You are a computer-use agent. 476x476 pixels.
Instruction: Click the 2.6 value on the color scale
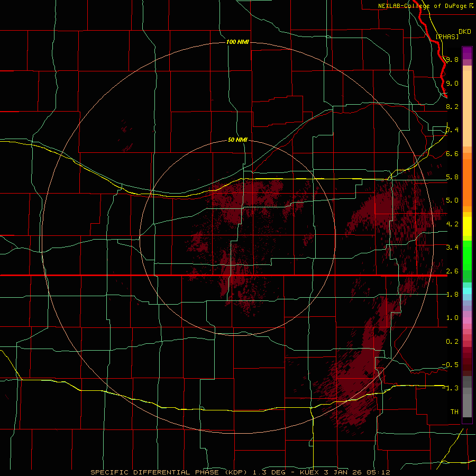[x=452, y=271]
